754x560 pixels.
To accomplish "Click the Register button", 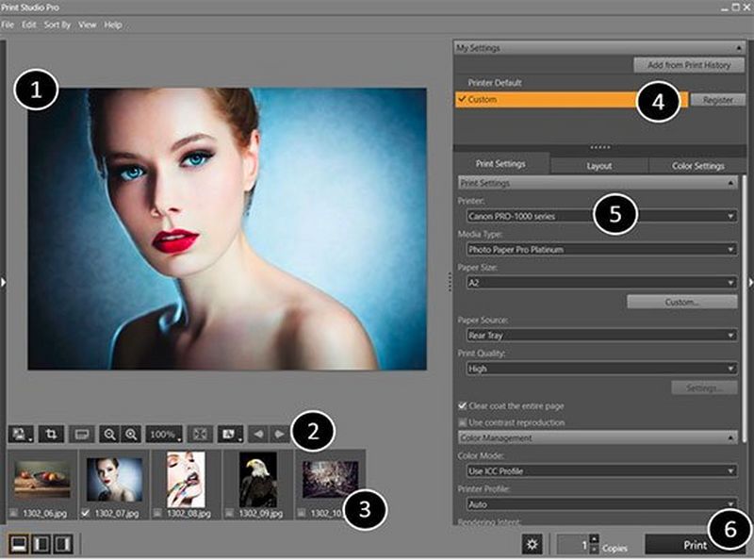I will pyautogui.click(x=719, y=98).
